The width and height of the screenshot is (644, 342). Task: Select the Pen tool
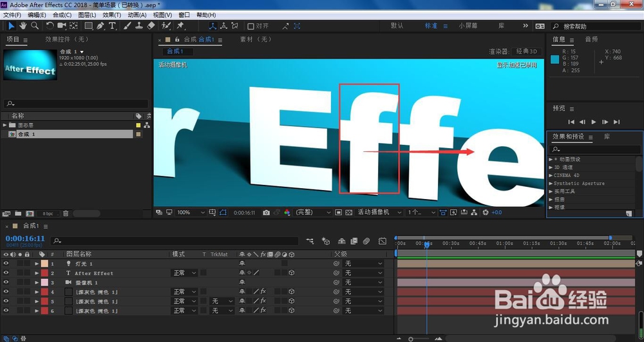coord(100,26)
